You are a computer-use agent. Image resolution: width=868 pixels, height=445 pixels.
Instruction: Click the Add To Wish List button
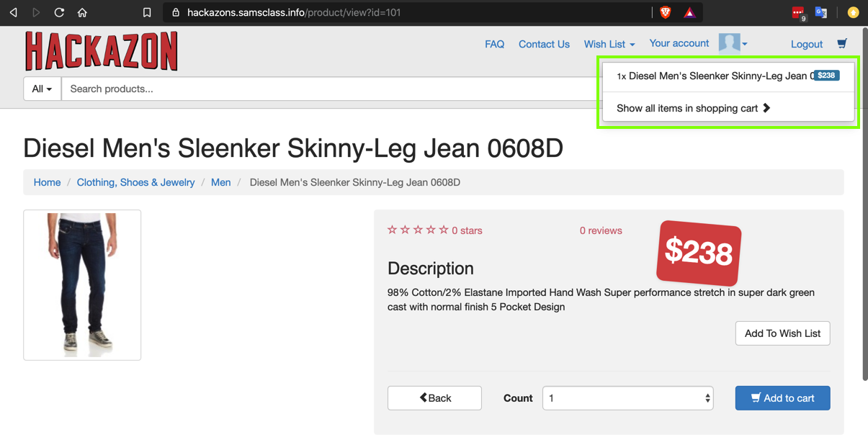pos(782,333)
